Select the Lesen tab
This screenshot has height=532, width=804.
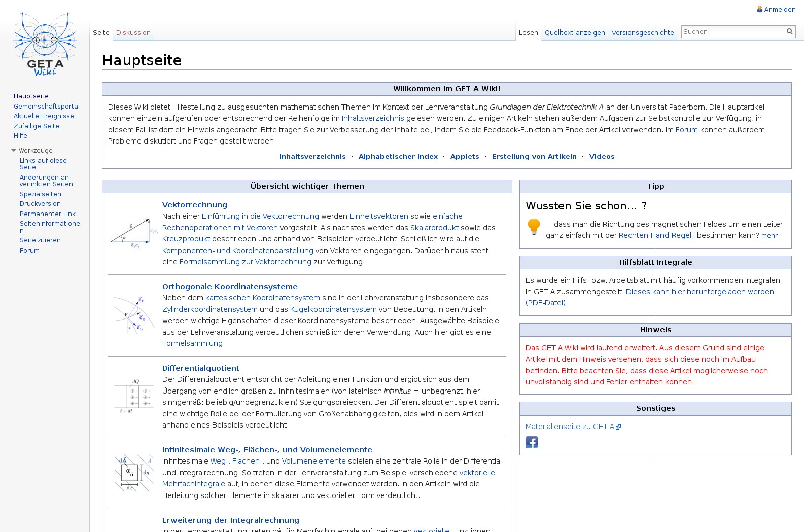point(528,32)
